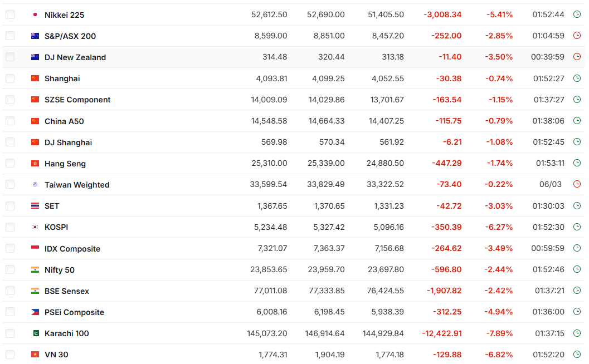Click the Japan flag icon beside Nikkei 225
The height and width of the screenshot is (364, 589).
coord(35,14)
